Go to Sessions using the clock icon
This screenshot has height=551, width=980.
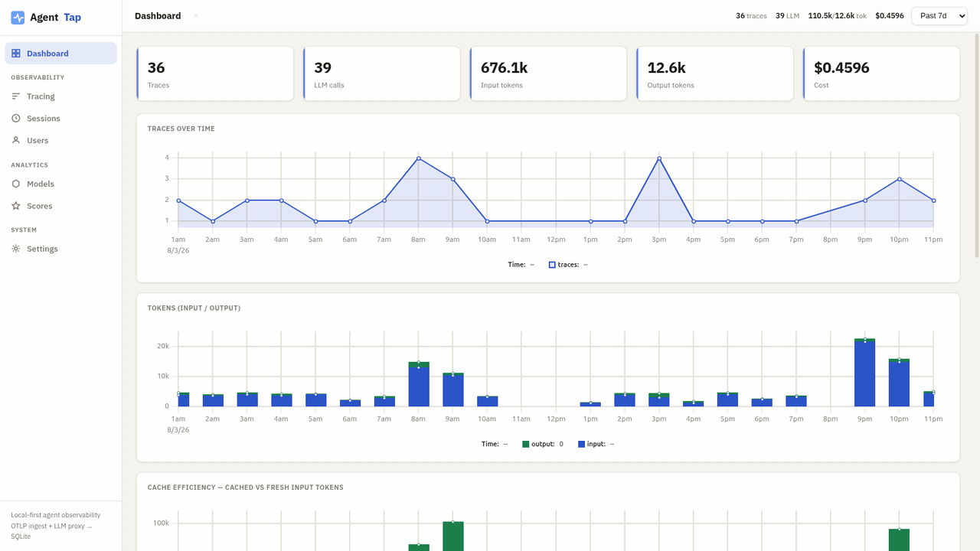tap(16, 119)
